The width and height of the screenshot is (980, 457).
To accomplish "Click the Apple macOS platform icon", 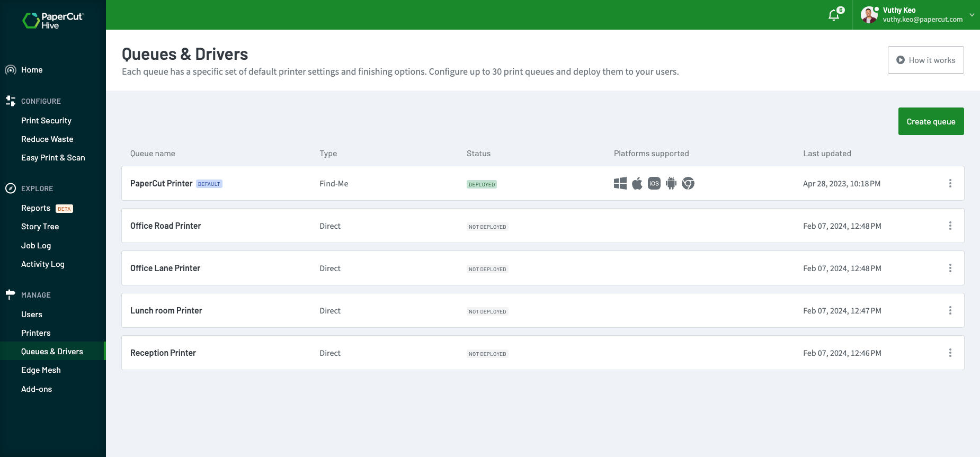I will pos(637,183).
